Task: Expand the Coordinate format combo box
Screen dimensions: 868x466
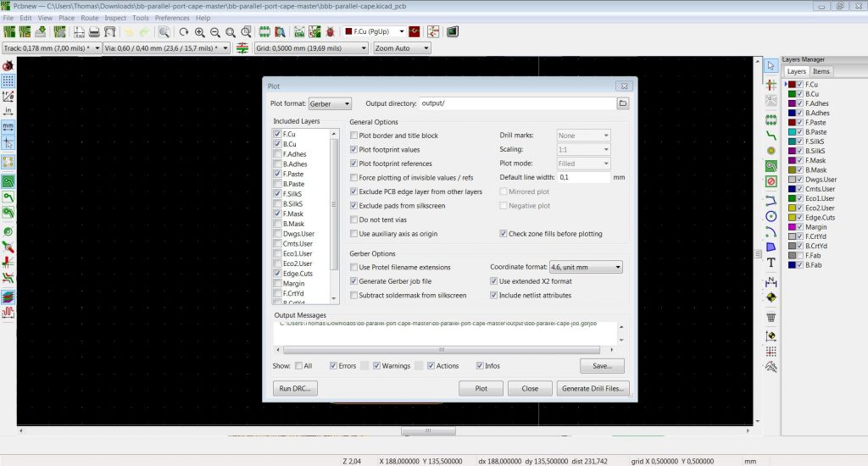Action: click(x=585, y=267)
